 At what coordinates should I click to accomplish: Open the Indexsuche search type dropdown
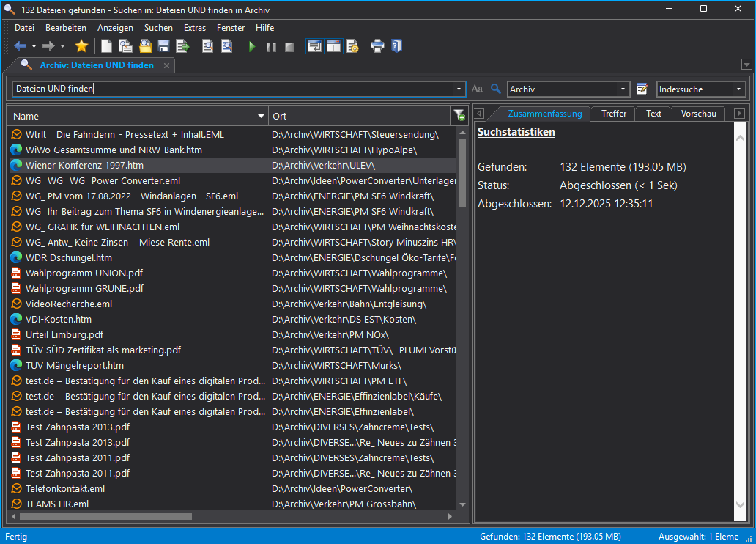click(x=738, y=89)
